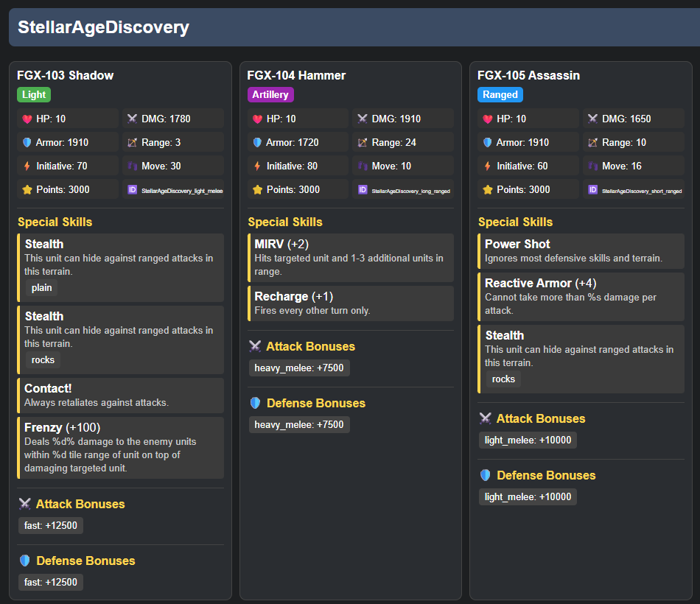Click the purple Artillery class badge
The height and width of the screenshot is (604, 700).
[x=270, y=94]
